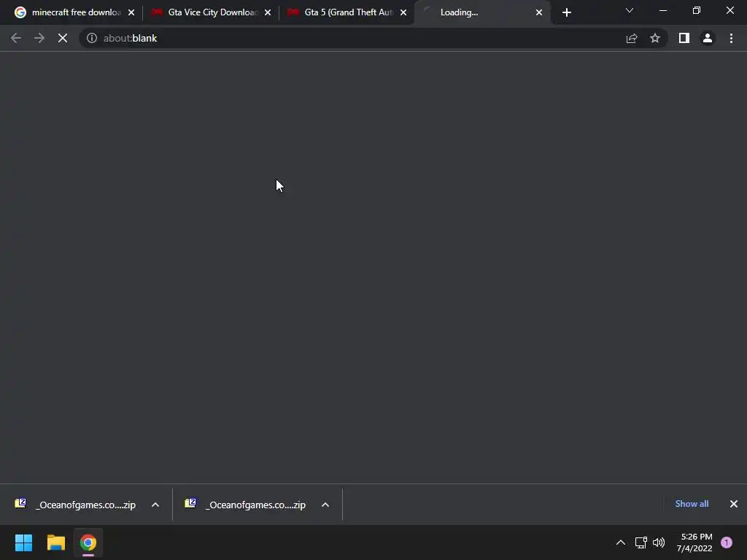
Task: Expand options for the second Oceanofgames zip download
Action: click(x=325, y=505)
